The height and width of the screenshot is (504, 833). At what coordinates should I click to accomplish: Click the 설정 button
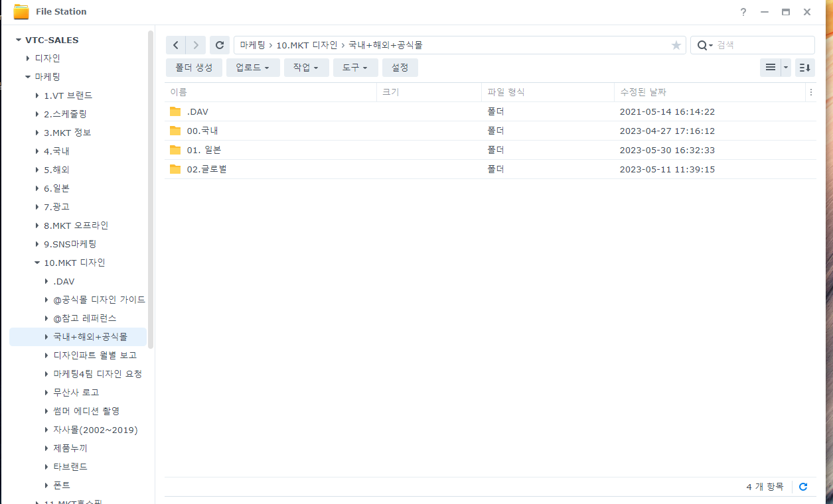400,67
